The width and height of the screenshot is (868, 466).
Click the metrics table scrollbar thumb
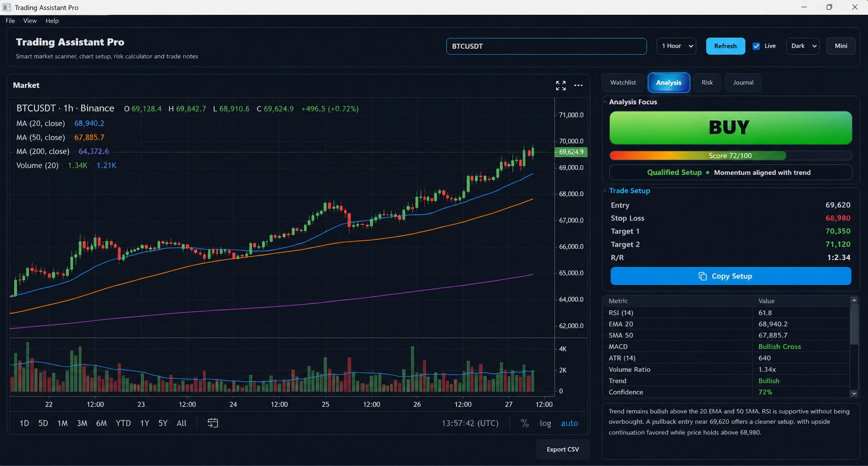854,325
